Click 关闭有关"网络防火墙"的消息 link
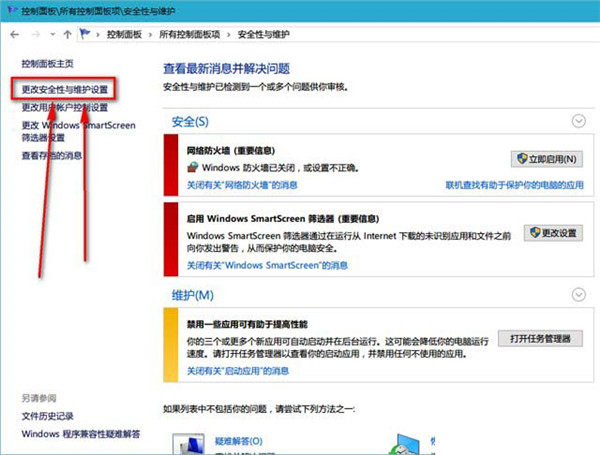Image resolution: width=600 pixels, height=455 pixels. point(243,185)
